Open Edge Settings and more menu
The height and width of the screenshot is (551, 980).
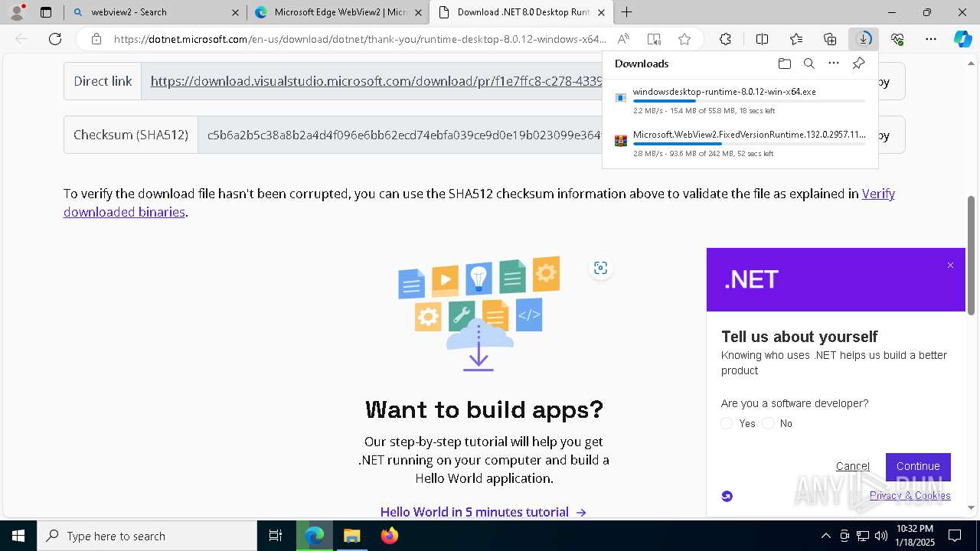931,39
